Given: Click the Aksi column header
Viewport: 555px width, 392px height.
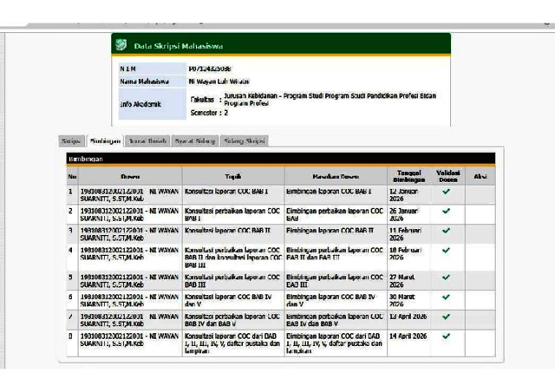Looking at the screenshot, I should click(480, 176).
